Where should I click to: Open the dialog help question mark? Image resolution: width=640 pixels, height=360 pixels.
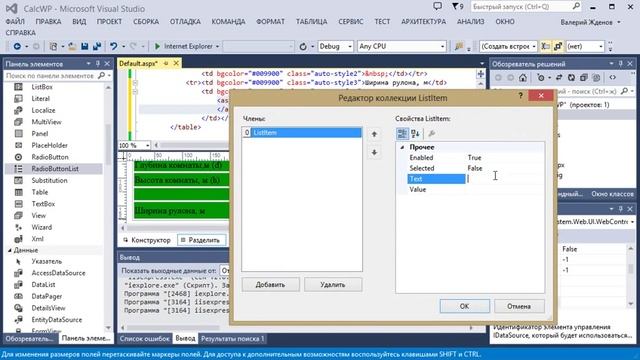[520, 96]
